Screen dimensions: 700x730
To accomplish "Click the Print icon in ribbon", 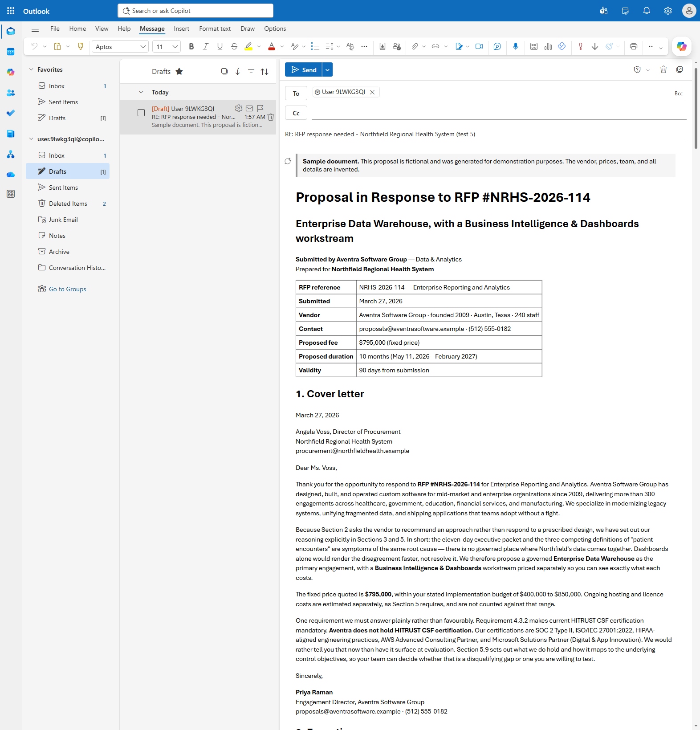I will tap(634, 46).
